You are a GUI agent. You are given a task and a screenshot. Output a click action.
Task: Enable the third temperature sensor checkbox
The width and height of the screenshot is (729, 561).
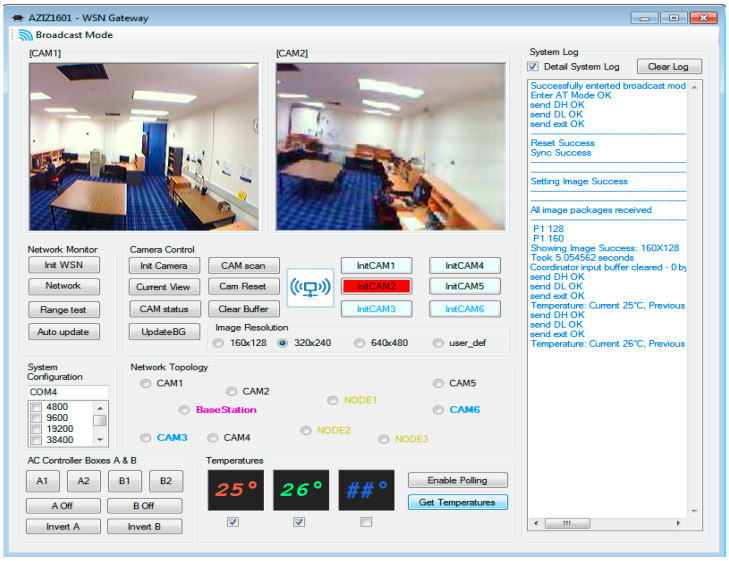click(x=366, y=522)
